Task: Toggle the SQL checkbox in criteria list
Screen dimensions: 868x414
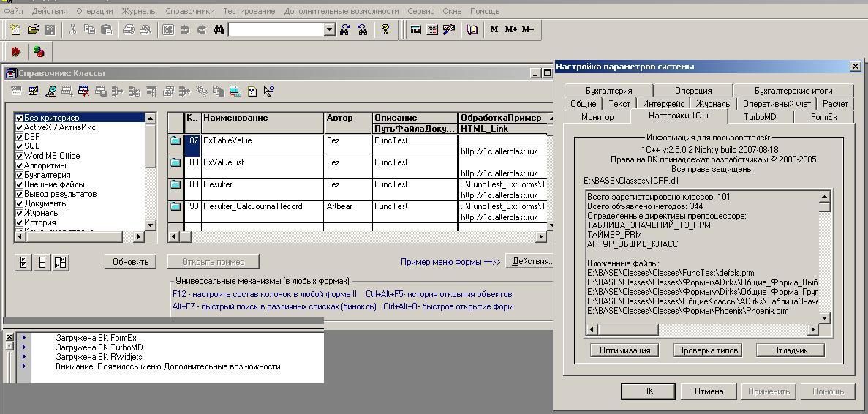Action: (x=20, y=146)
